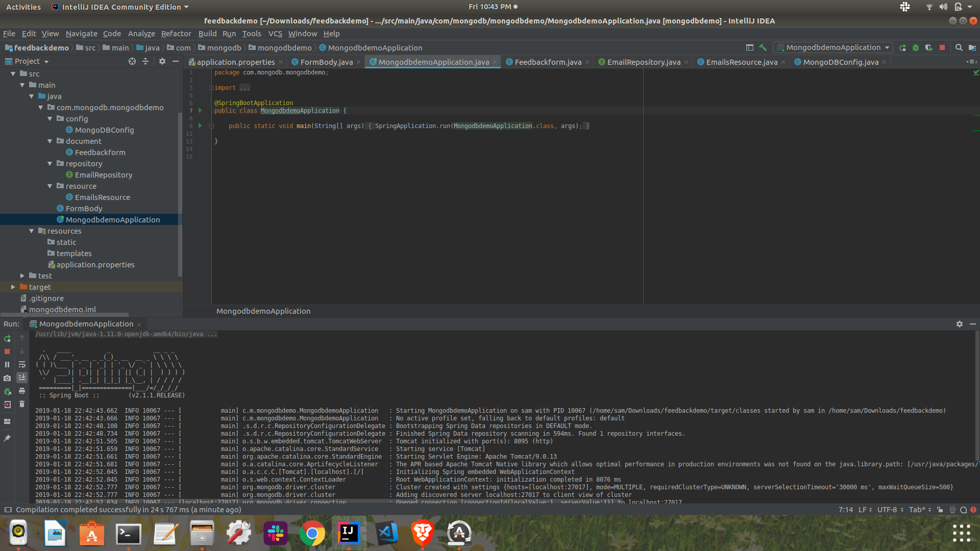Screen dimensions: 980x551
Task: Switch to the Feedbackform.java editor tab
Action: pyautogui.click(x=548, y=62)
